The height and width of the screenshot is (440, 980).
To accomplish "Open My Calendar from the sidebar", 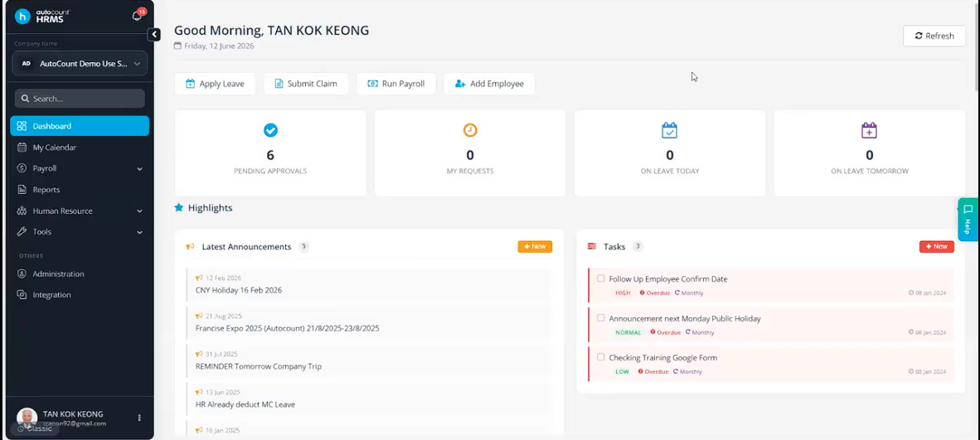I will [80, 147].
